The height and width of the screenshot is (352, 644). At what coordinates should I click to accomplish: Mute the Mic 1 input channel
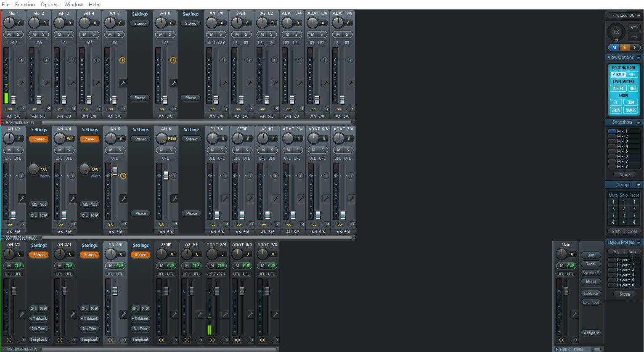tap(9, 34)
